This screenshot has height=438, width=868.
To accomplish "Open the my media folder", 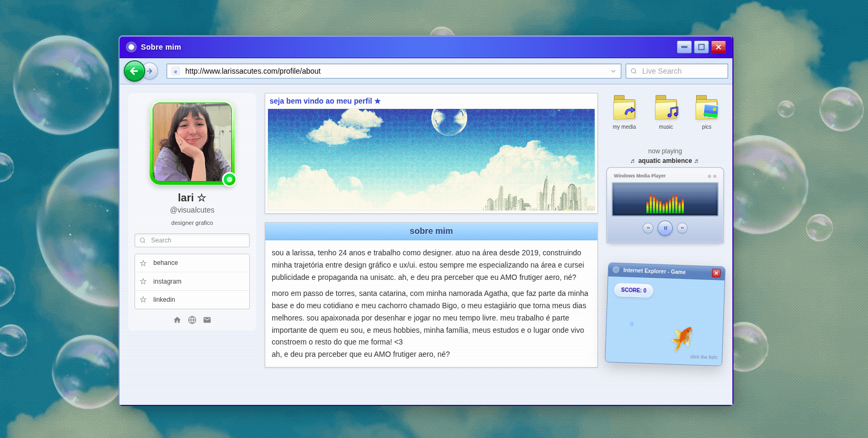I will 624,108.
